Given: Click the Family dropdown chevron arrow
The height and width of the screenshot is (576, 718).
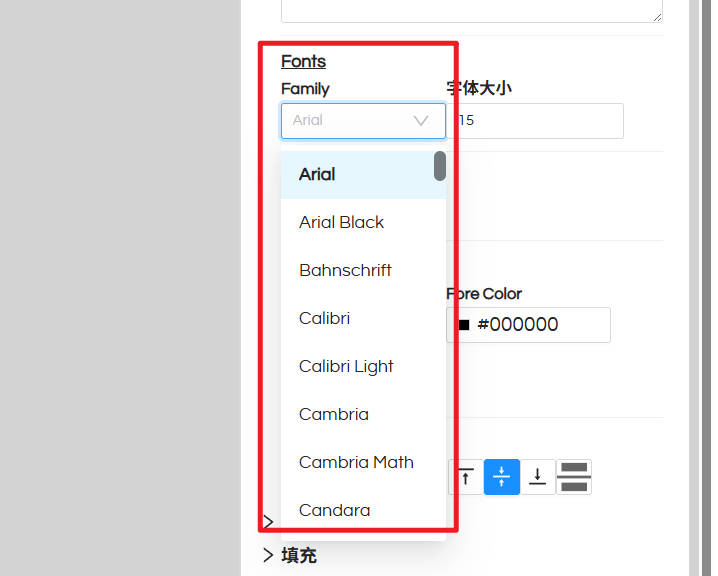Looking at the screenshot, I should pyautogui.click(x=421, y=121).
